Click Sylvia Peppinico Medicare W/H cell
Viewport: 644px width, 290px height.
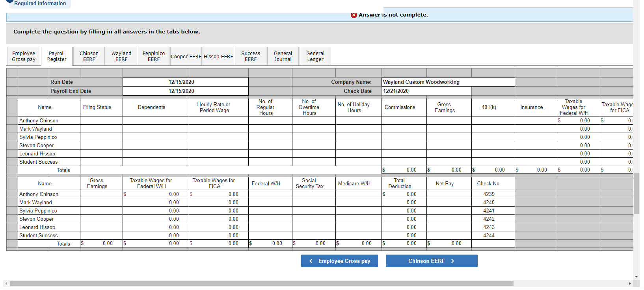(359, 211)
